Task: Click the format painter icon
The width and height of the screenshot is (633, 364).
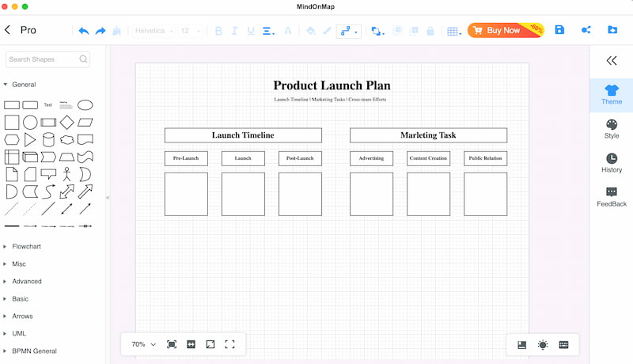Action: click(x=116, y=31)
